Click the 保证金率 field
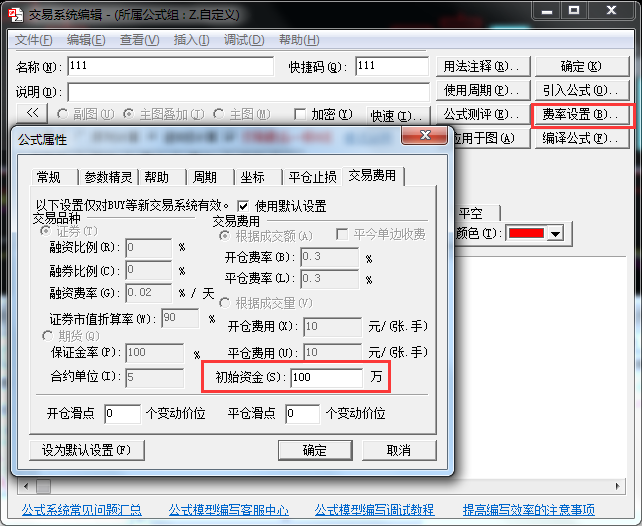The width and height of the screenshot is (642, 526). point(155,353)
